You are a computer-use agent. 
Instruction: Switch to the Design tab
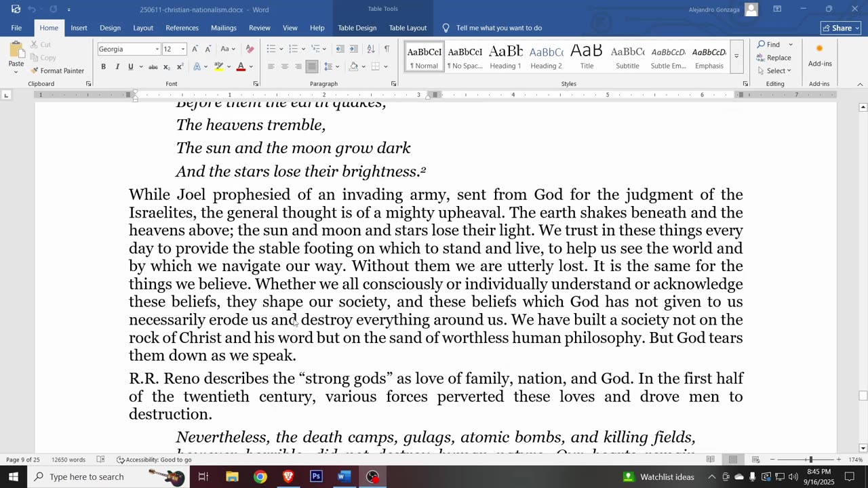click(110, 28)
